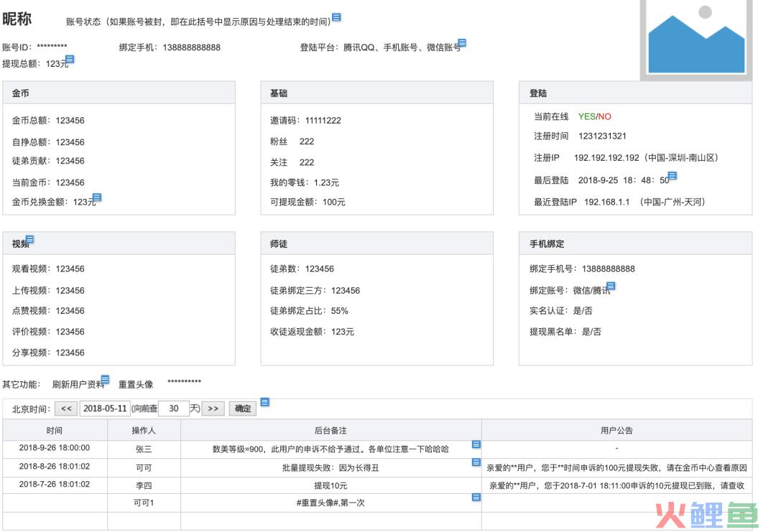Click the >> next date button

pos(213,409)
